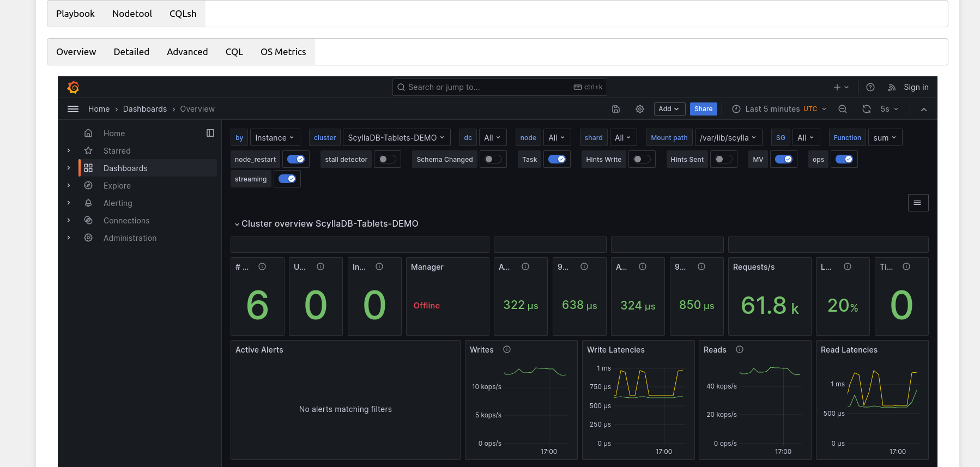Screen dimensions: 980x467
Task: Click the Grafana logo icon
Action: pyautogui.click(x=73, y=87)
